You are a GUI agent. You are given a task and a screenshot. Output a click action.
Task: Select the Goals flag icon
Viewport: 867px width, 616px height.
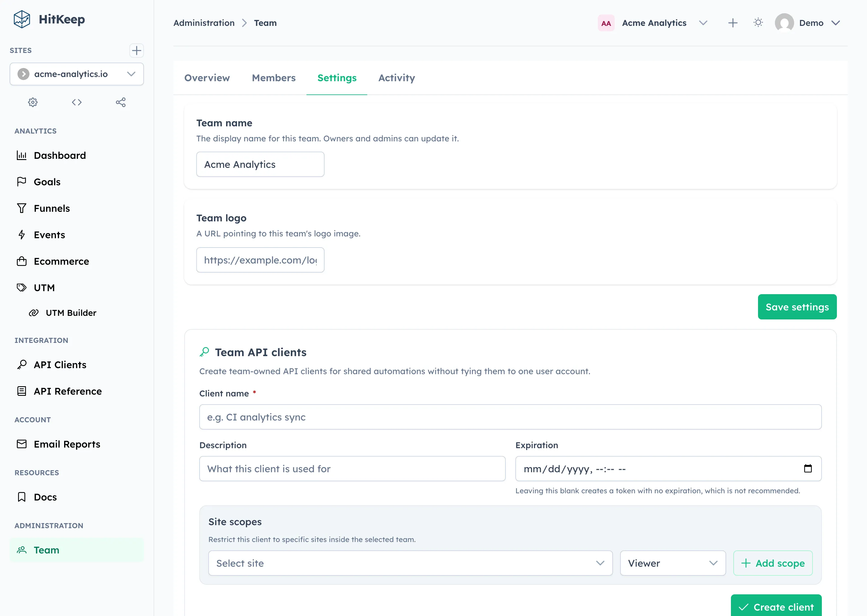pos(22,182)
